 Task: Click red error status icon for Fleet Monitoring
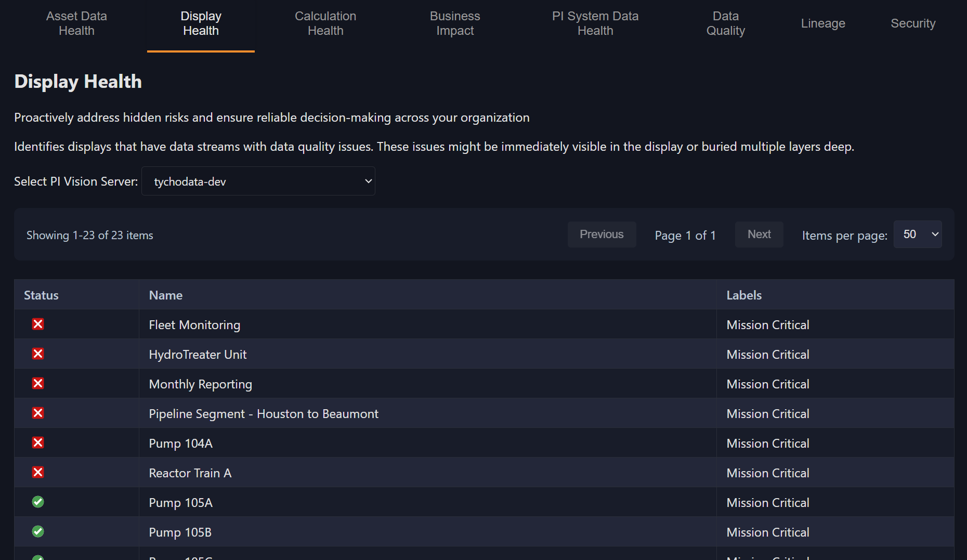tap(38, 324)
